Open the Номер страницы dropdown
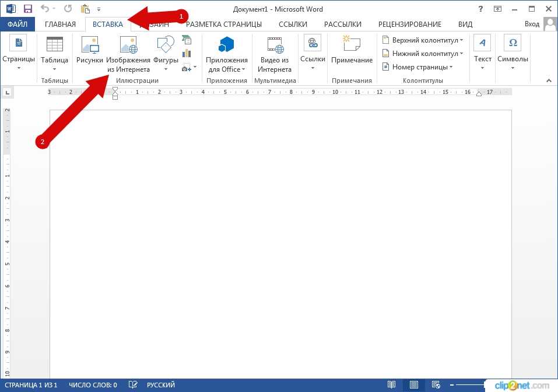The image size is (558, 392). [417, 67]
